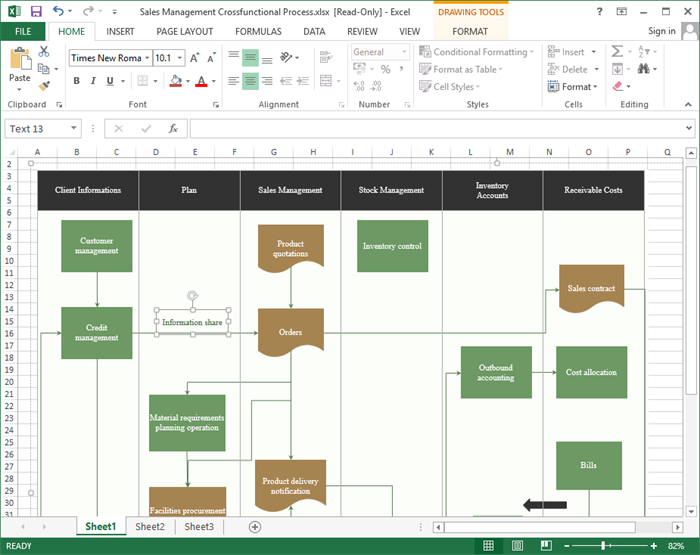
Task: Open the font name dropdown
Action: click(x=147, y=58)
